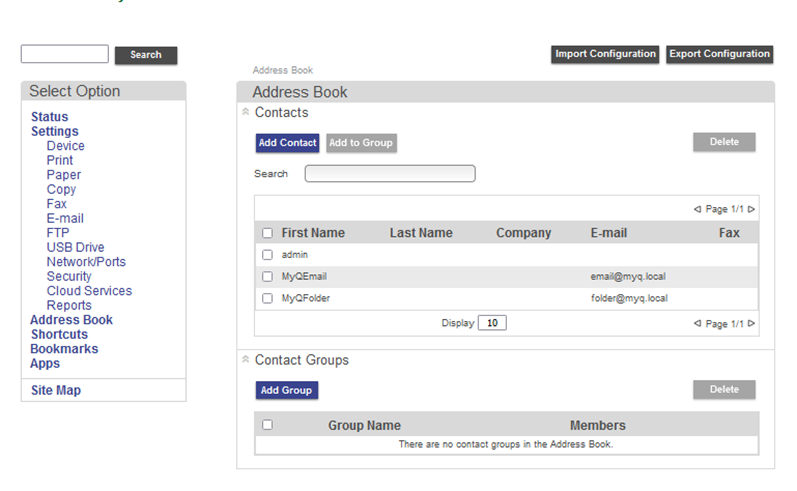Select the MyQEmail contact checkbox

click(267, 276)
